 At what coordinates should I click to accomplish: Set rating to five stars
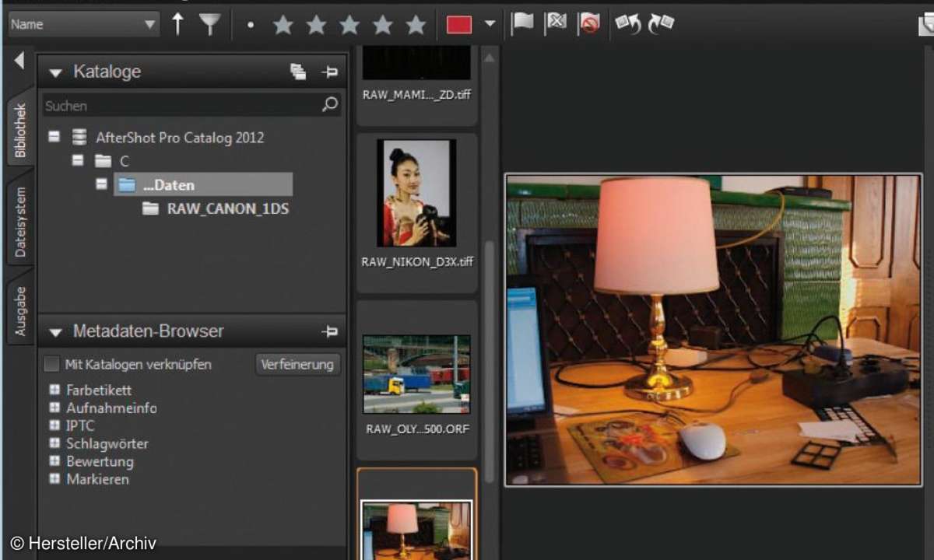[x=416, y=25]
